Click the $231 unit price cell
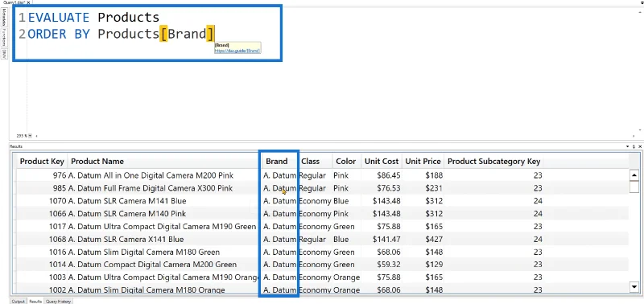The image size is (644, 304). click(423, 188)
